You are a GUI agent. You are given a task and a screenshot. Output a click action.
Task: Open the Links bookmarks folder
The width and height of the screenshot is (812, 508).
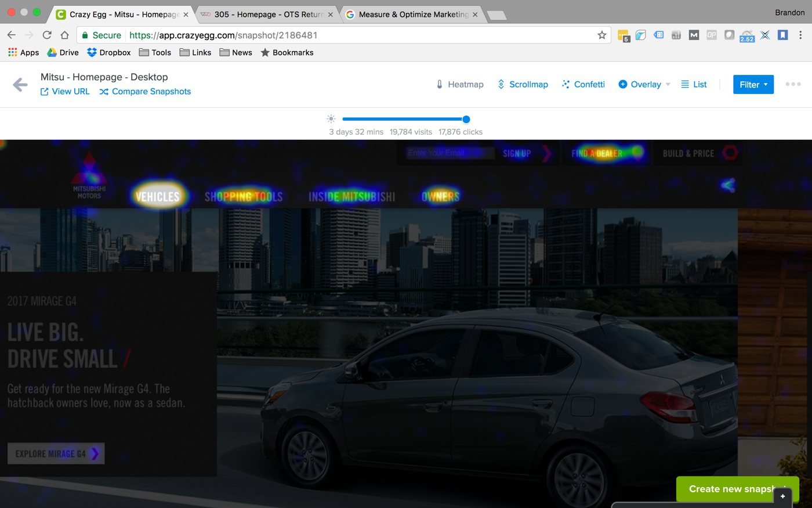point(195,52)
